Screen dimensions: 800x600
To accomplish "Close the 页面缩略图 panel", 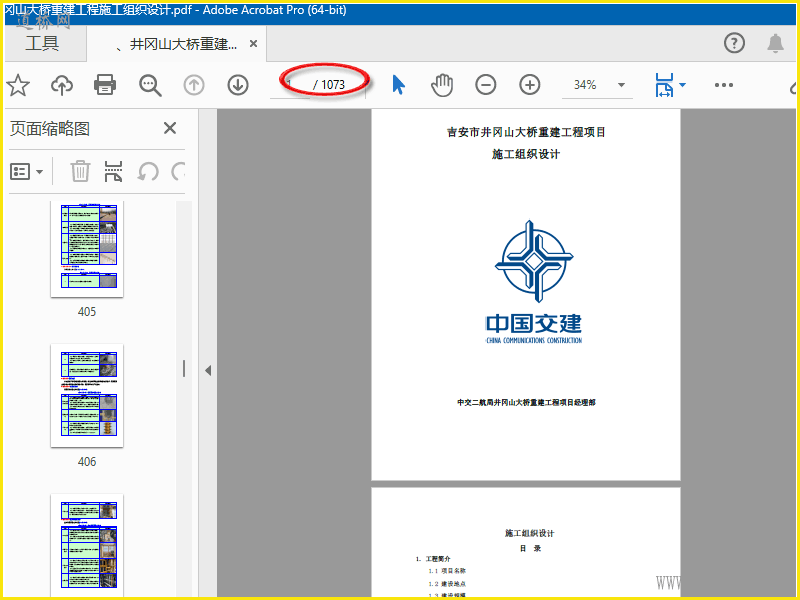I will [x=170, y=128].
